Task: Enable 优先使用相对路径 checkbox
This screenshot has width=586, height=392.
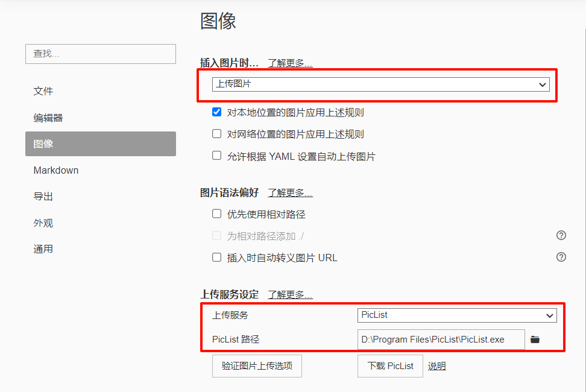Action: 217,214
